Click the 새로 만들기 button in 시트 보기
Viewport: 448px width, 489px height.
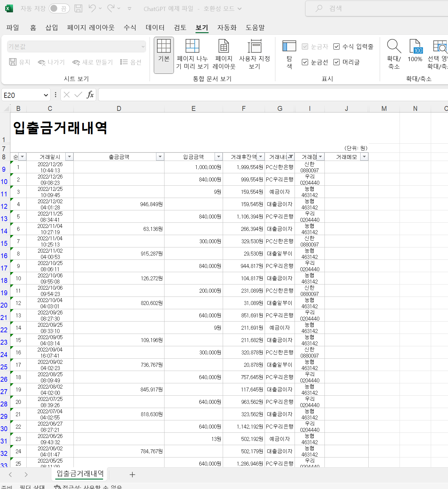(x=92, y=62)
